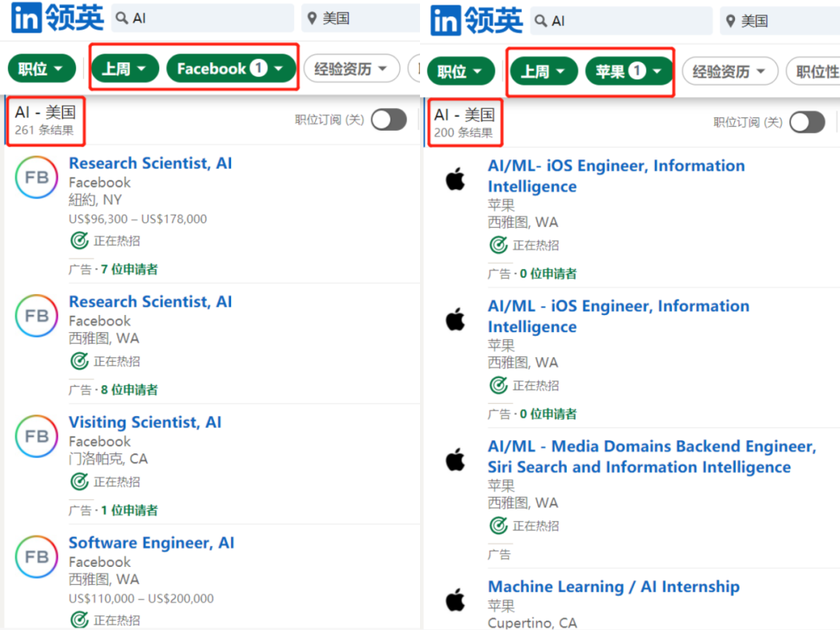Open Machine Learning / AI Internship job
The width and height of the screenshot is (840, 630).
click(614, 586)
